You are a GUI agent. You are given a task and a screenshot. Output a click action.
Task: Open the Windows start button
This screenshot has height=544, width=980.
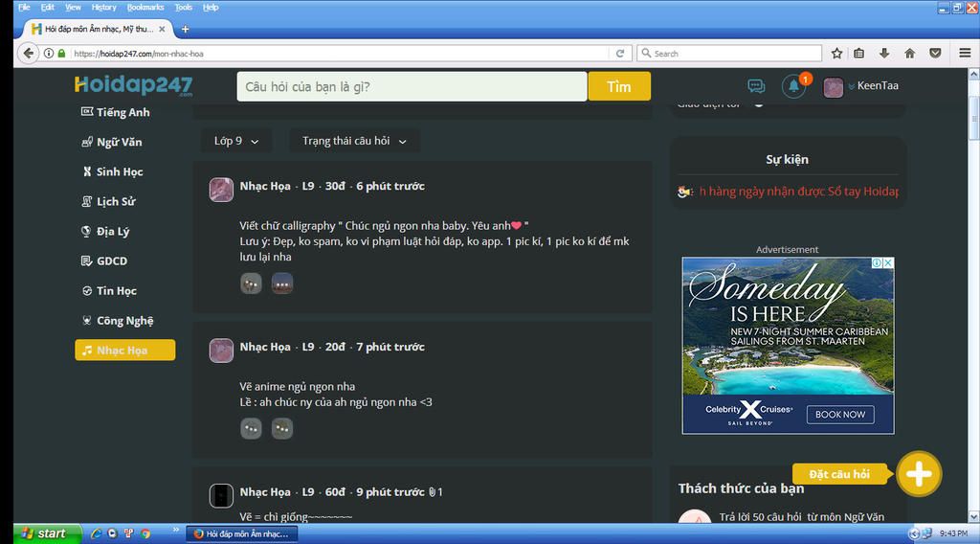[48, 533]
